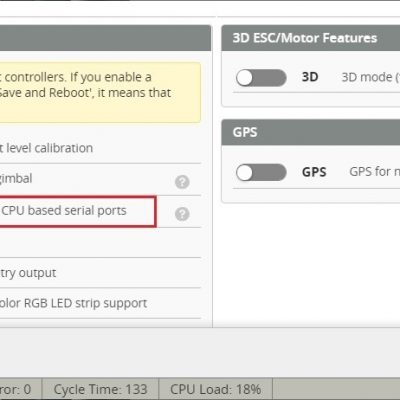Select the CPU based serial ports label
Image resolution: width=400 pixels, height=400 pixels.
point(64,211)
